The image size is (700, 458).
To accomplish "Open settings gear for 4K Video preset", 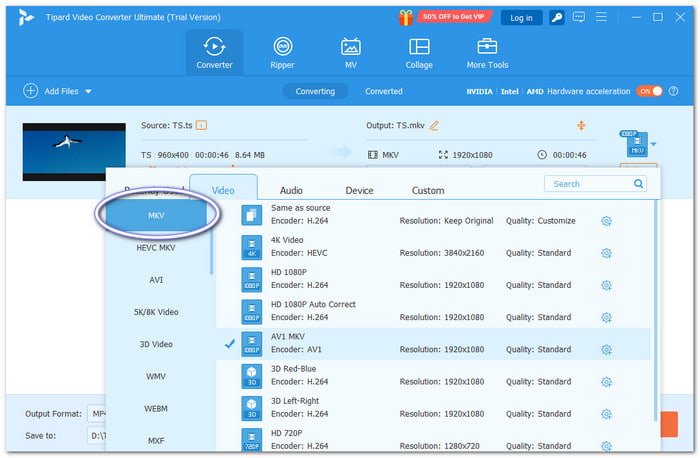I will tap(606, 253).
